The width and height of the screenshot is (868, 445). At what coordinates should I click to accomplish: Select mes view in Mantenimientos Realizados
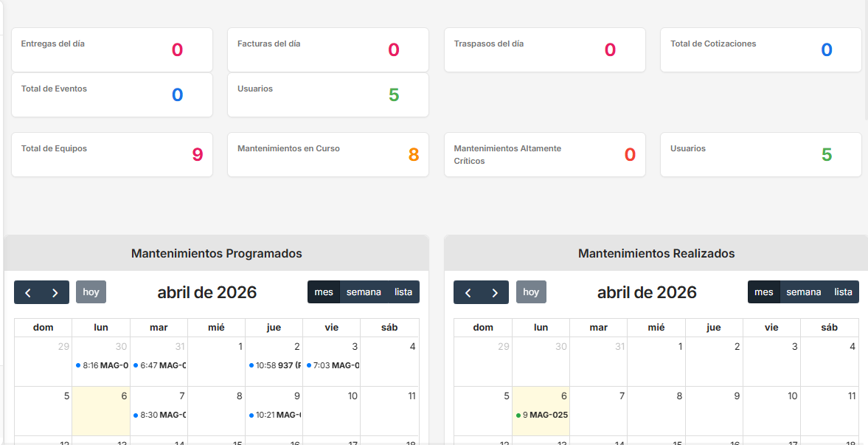point(764,292)
